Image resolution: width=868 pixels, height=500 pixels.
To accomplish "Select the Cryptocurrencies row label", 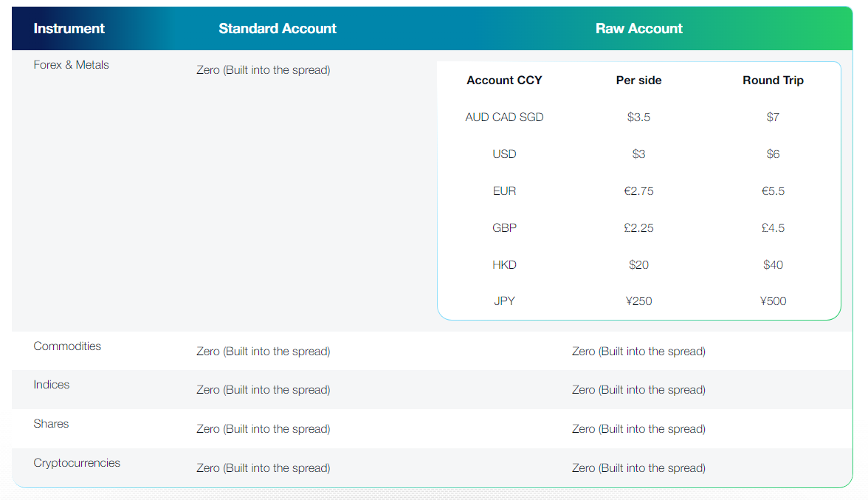I will click(x=77, y=463).
